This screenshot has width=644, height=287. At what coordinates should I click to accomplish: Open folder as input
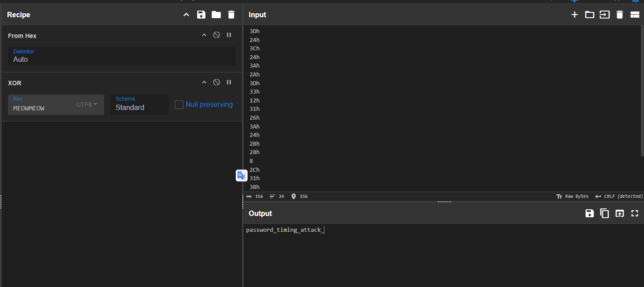(589, 15)
